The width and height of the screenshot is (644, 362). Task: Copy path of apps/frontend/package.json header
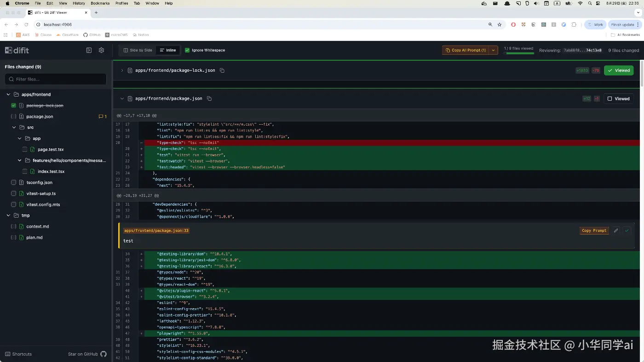[209, 98]
